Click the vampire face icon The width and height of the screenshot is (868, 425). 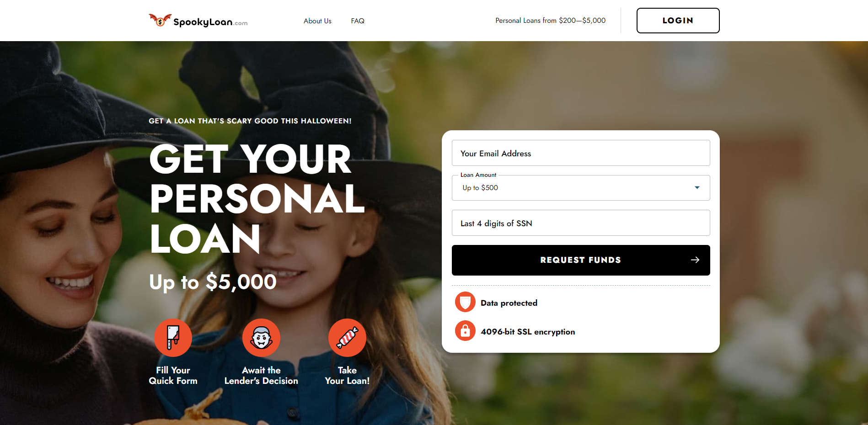point(261,338)
